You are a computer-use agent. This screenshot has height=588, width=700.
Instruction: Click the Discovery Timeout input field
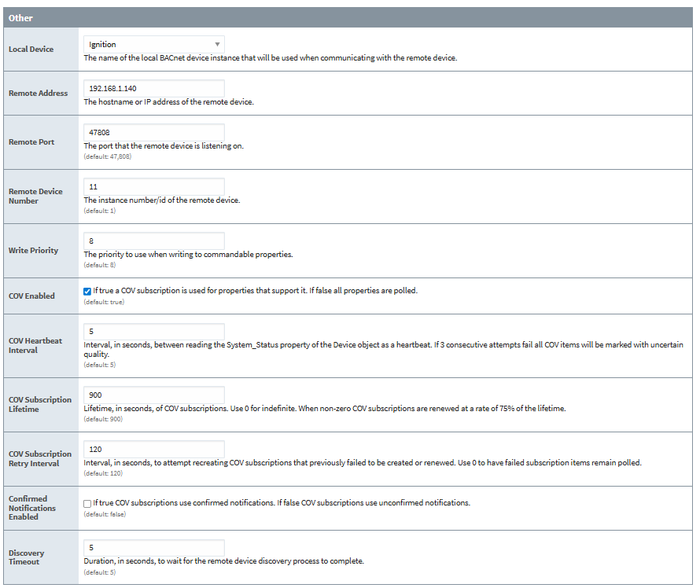click(153, 547)
